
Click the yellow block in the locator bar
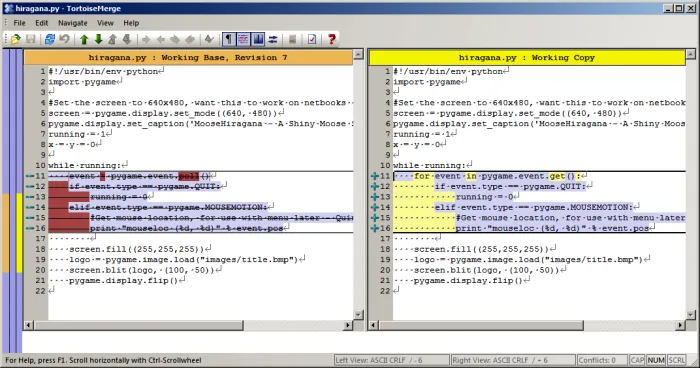click(x=19, y=233)
